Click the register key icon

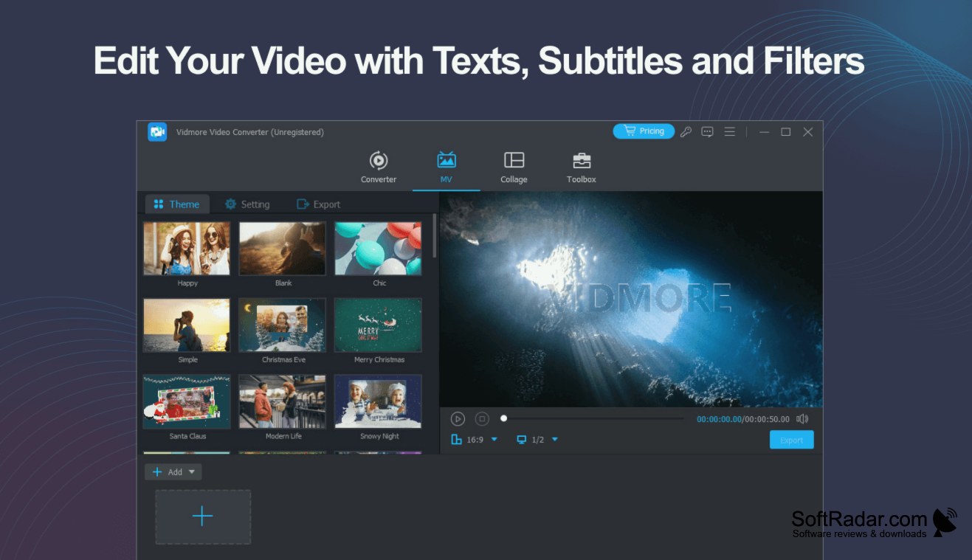(x=686, y=132)
